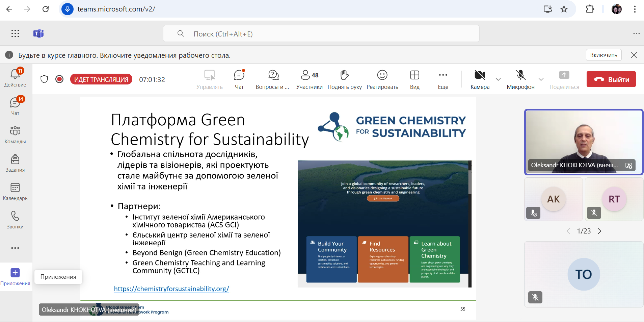Raise your hand in the meeting

(x=344, y=79)
